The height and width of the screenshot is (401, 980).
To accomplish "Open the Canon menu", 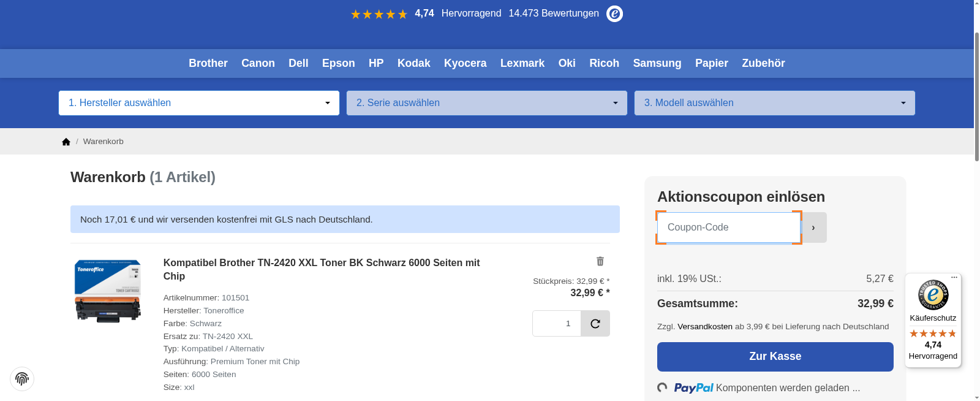I will coord(258,63).
